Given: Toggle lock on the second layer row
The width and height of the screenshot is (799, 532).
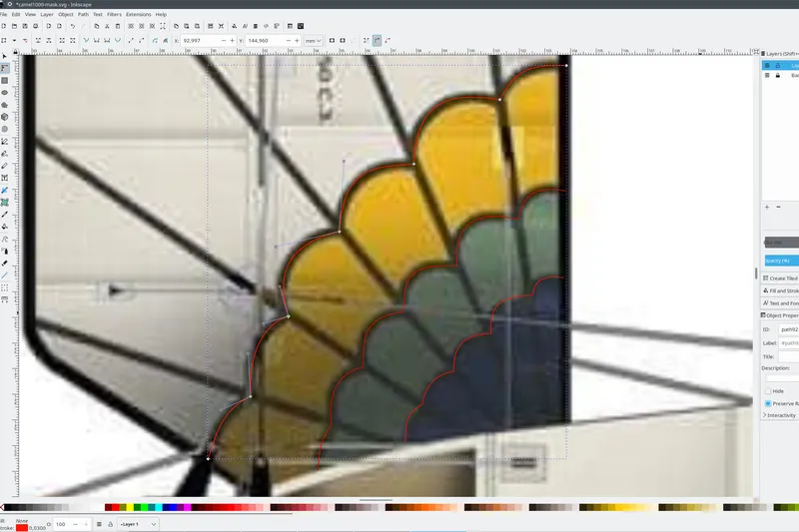Looking at the screenshot, I should (x=778, y=75).
